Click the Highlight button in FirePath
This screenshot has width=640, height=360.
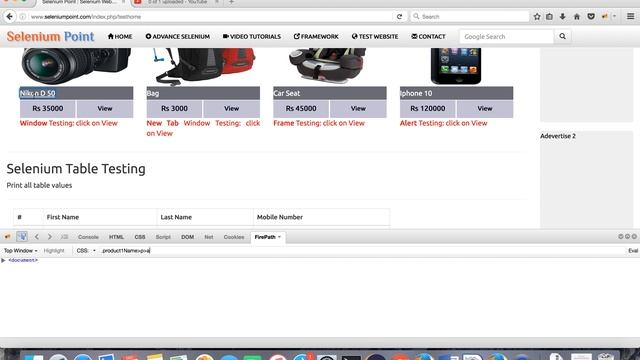(54, 251)
